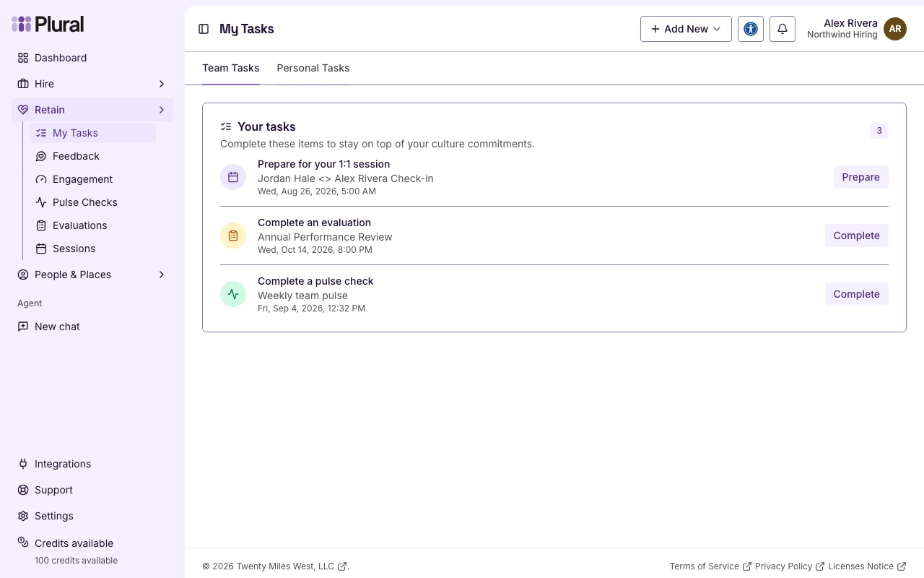
Task: Open Dashboard in the sidebar
Action: (92, 58)
